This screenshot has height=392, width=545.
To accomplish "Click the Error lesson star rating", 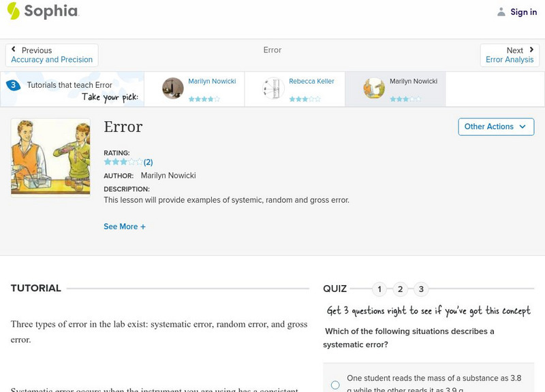I will click(x=123, y=162).
